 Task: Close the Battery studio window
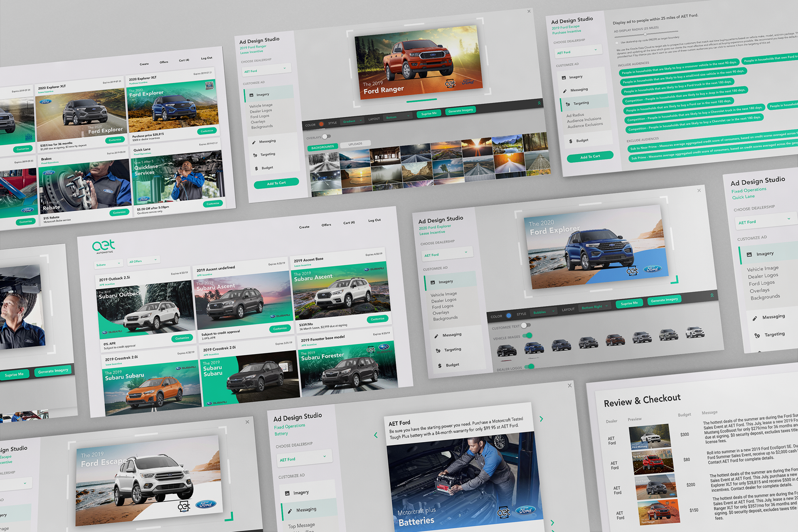[x=570, y=386]
